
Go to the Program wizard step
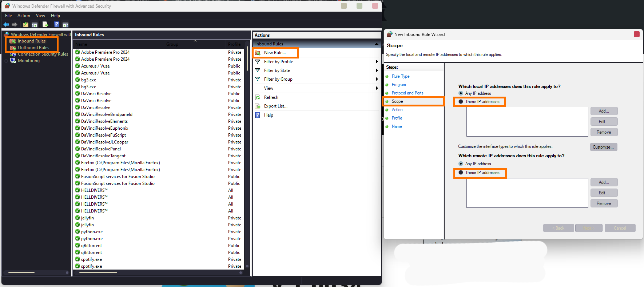coord(399,85)
